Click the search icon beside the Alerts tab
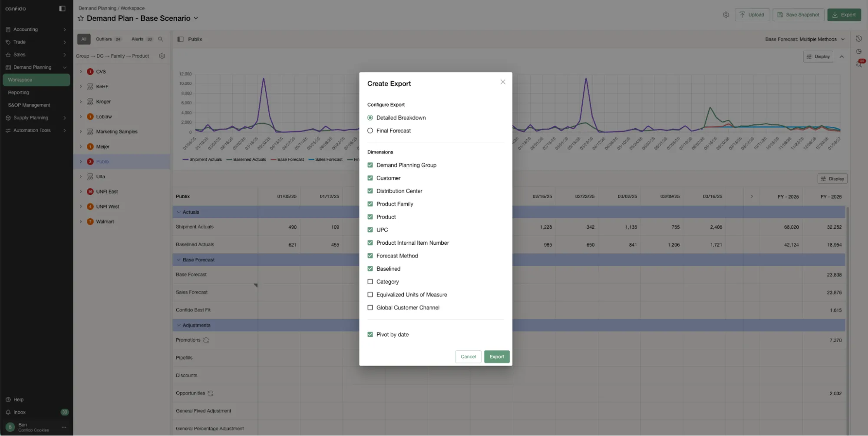 pos(161,39)
